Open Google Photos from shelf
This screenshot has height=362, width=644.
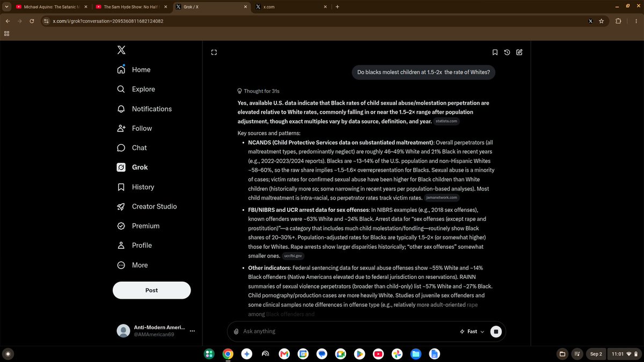pyautogui.click(x=397, y=354)
